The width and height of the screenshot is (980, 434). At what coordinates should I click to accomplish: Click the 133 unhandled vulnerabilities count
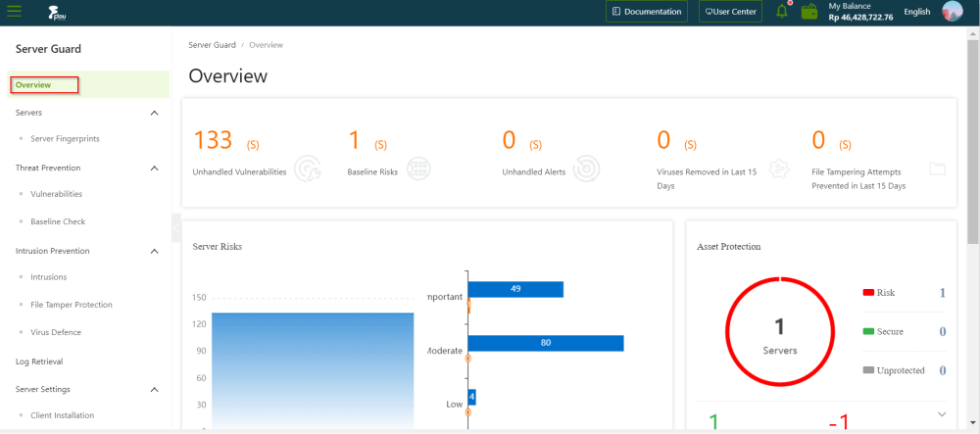tap(213, 140)
